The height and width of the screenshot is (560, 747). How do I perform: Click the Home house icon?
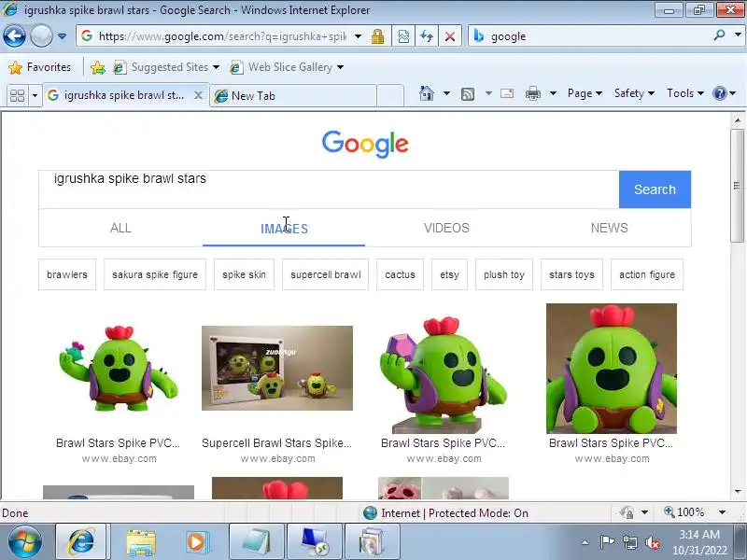427,93
